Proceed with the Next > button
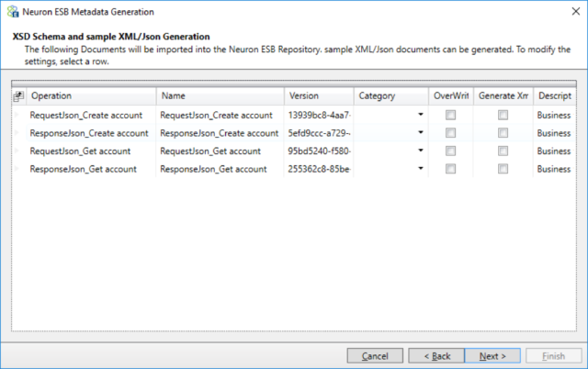 pos(492,356)
